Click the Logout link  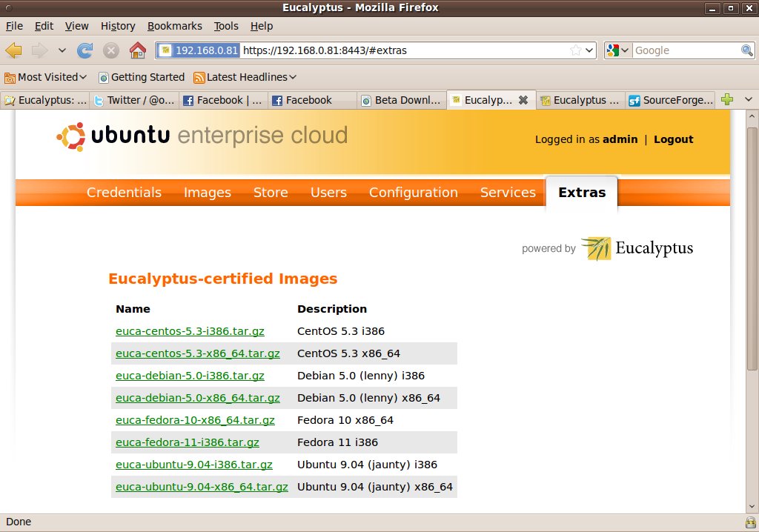click(x=673, y=139)
